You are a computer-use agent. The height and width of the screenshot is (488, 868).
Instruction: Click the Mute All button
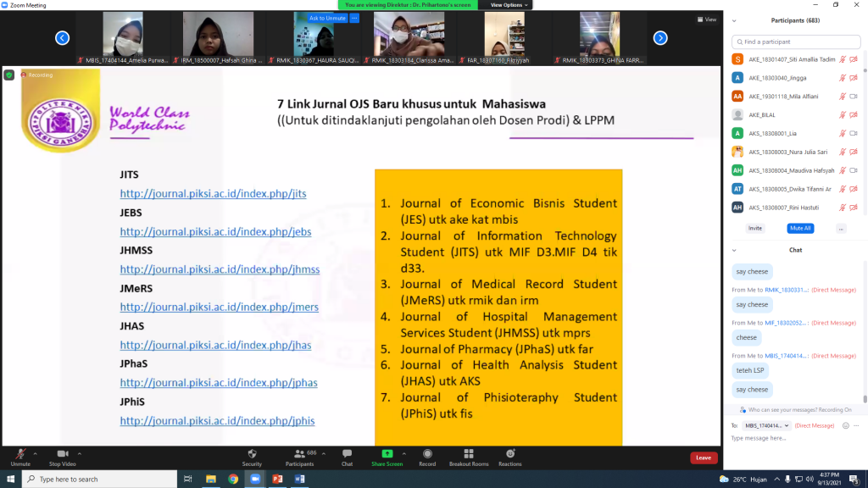(800, 228)
